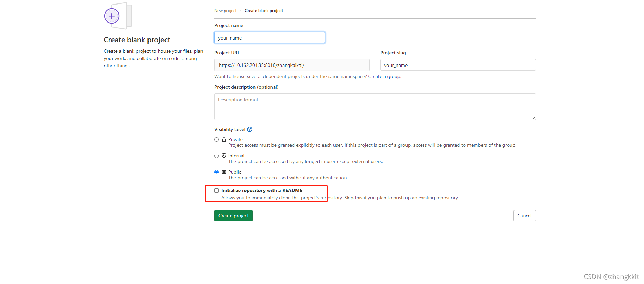Click the description textarea resize handle
The width and height of the screenshot is (644, 284).
(x=534, y=118)
